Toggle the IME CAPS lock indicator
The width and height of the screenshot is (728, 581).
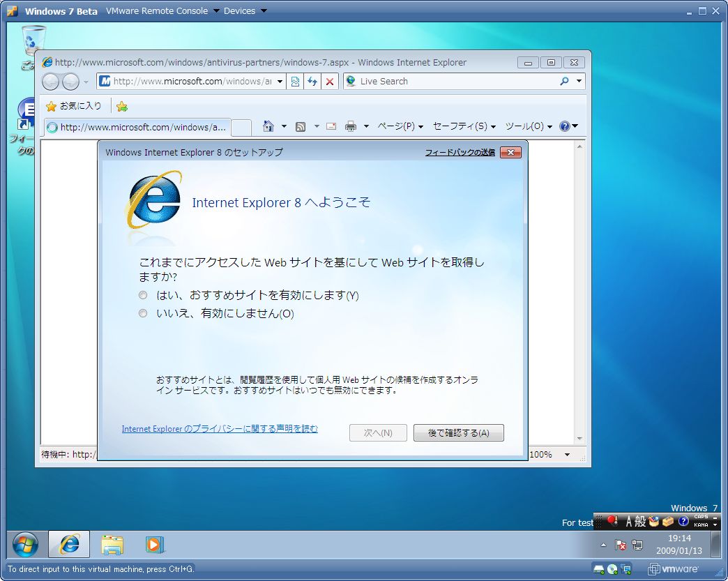[701, 517]
